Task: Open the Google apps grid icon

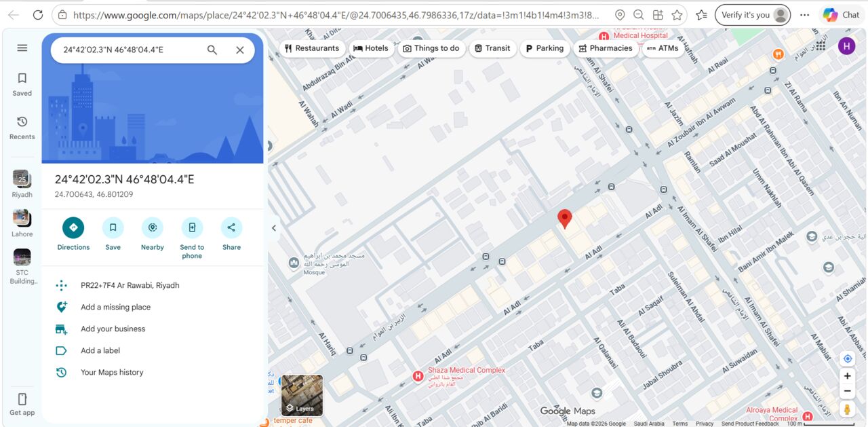Action: click(821, 45)
